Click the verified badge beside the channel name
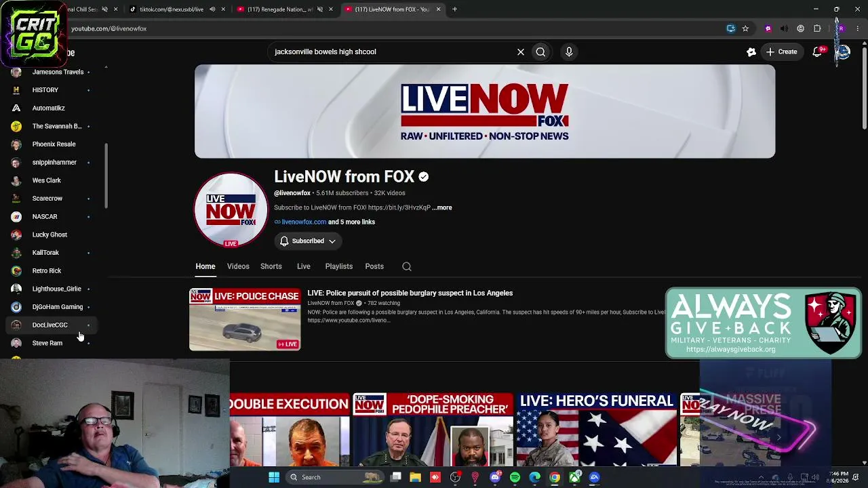This screenshot has height=488, width=868. coord(424,177)
